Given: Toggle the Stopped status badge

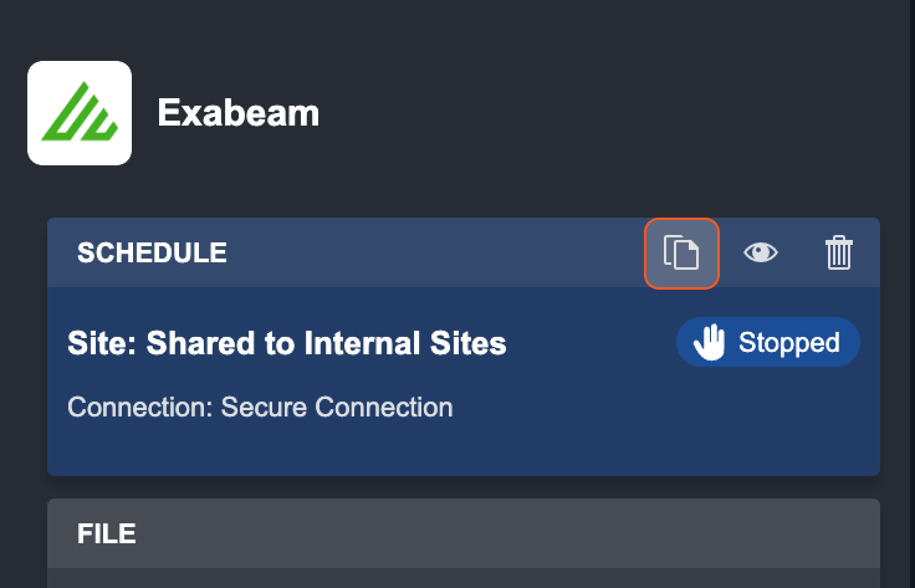Looking at the screenshot, I should [x=767, y=342].
